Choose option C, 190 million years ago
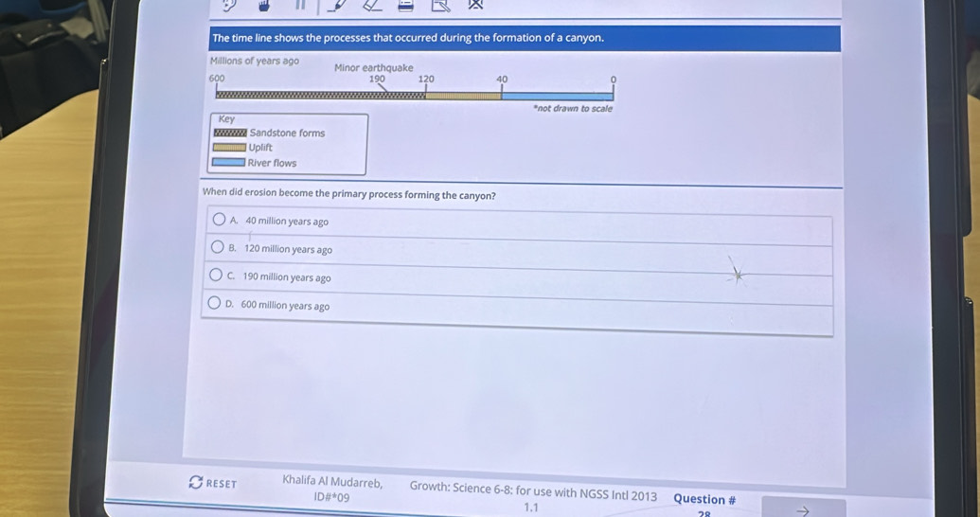 click(x=217, y=277)
